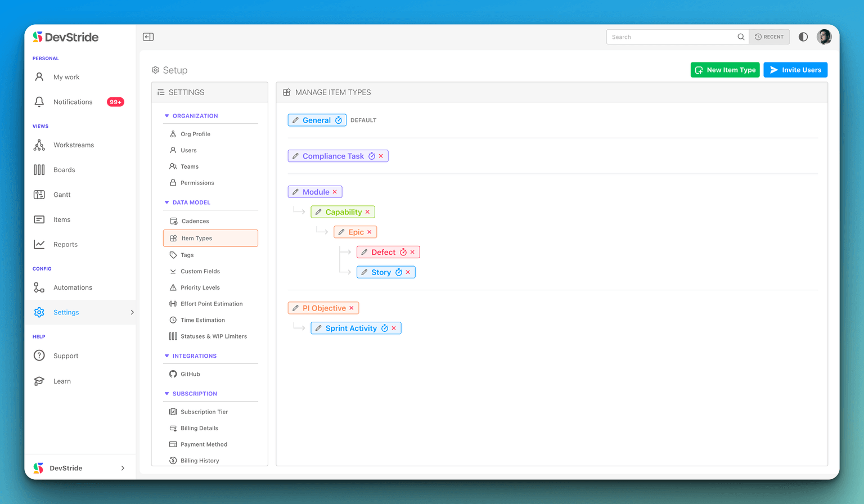Go to the Boards view
The height and width of the screenshot is (504, 864).
[64, 170]
